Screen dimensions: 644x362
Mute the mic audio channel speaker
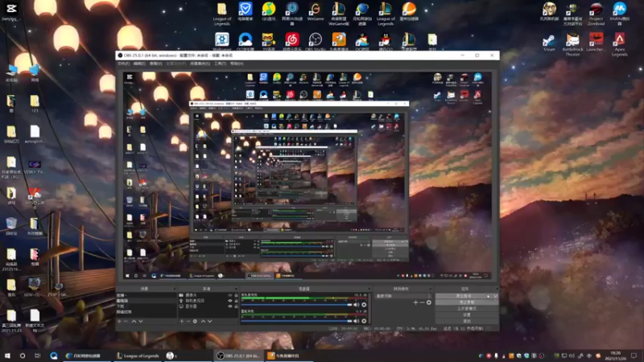click(356, 321)
